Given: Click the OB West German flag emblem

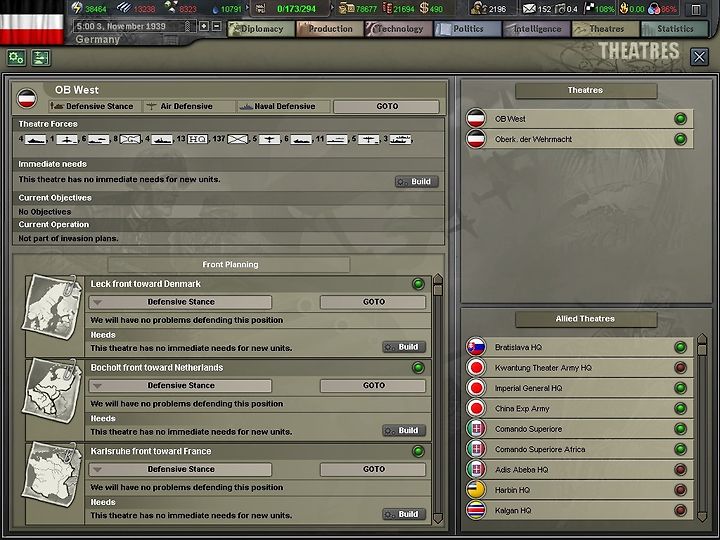Looking at the screenshot, I should coord(27,98).
